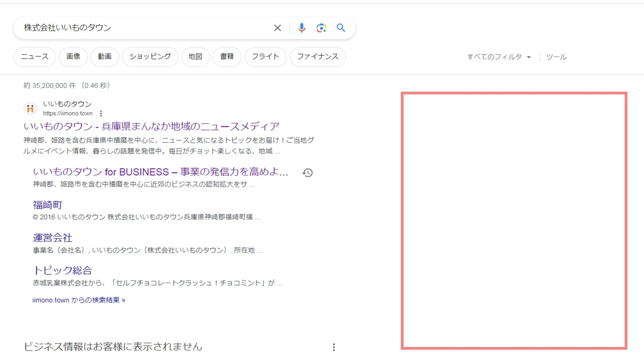The image size is (644, 362).
Task: Switch to 地図 filter tab
Action: click(195, 57)
